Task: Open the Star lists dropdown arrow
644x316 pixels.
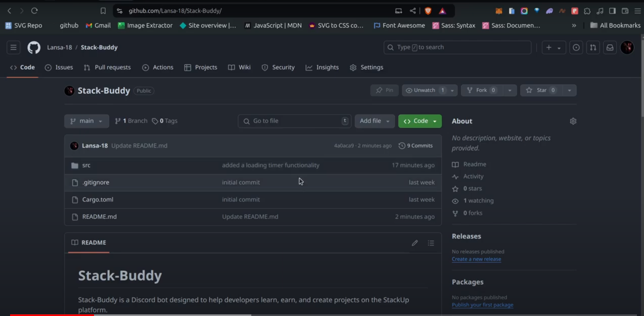Action: (x=570, y=90)
